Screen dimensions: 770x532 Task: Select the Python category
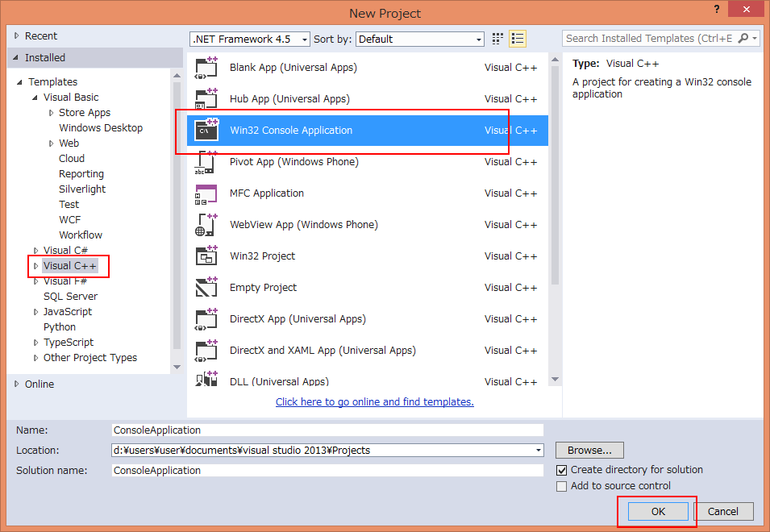tap(60, 326)
